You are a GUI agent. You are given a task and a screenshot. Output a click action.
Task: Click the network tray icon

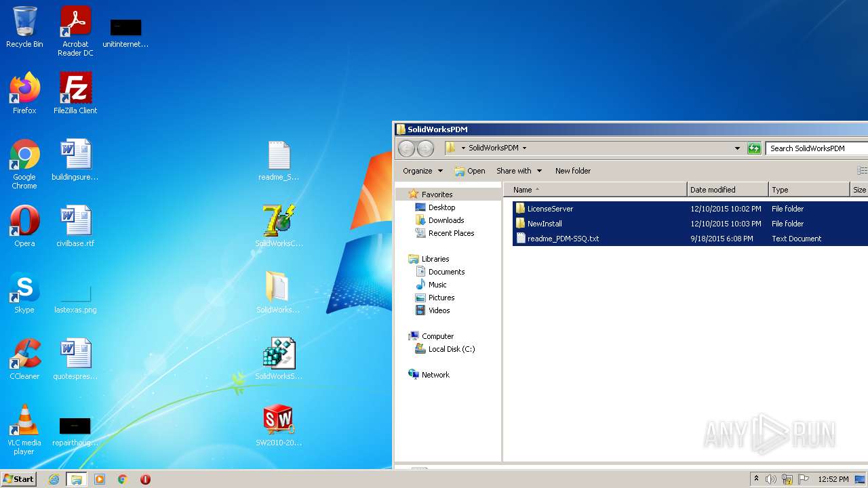[787, 479]
